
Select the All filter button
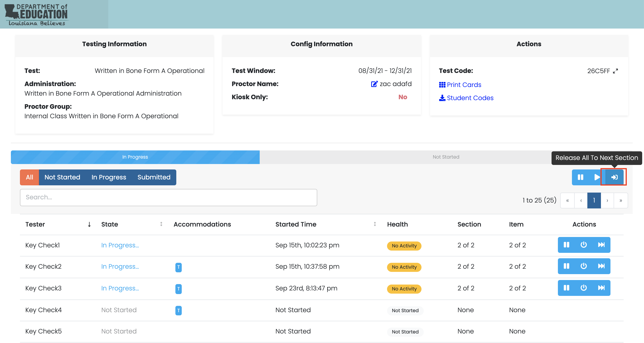pos(29,177)
